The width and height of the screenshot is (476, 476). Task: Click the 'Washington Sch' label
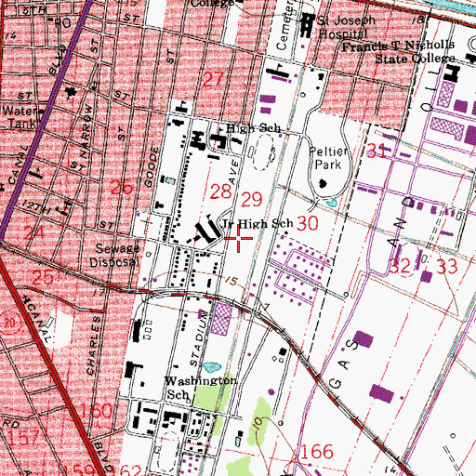pyautogui.click(x=200, y=388)
